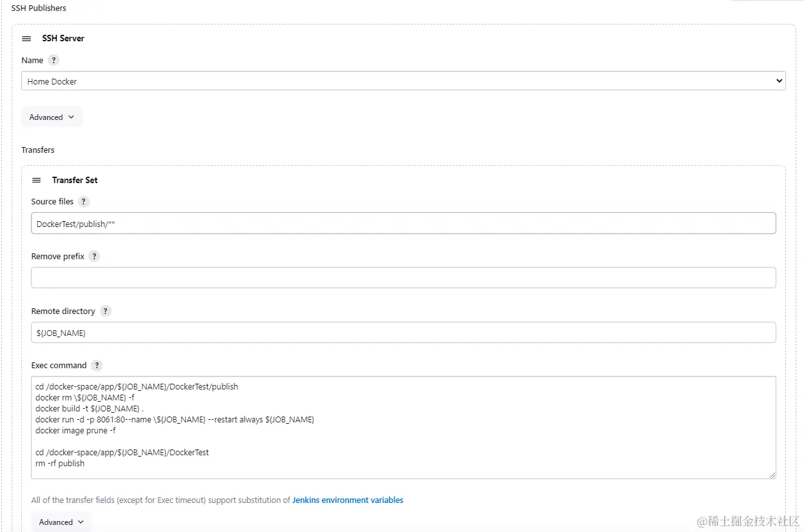Expand the Advanced options under SSH Server name

(52, 117)
